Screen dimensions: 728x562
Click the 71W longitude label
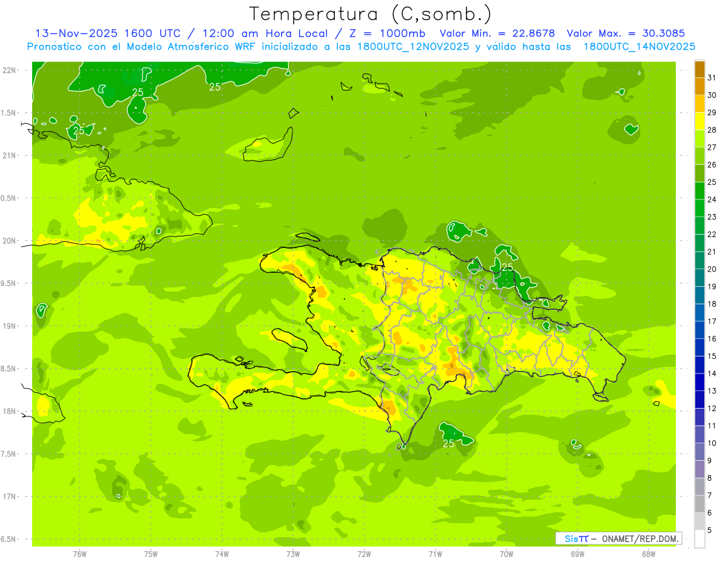[x=435, y=554]
